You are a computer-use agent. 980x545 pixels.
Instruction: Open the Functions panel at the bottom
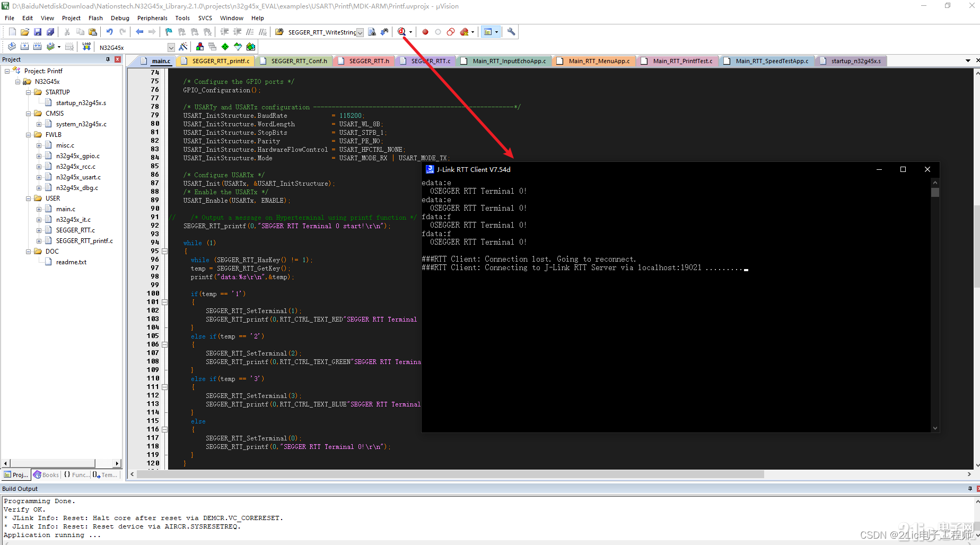(77, 474)
